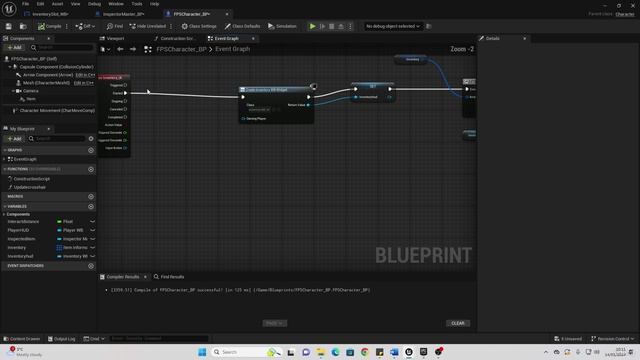Click the Browse to asset icon in toolbar
640x360 pixels.
(23, 26)
